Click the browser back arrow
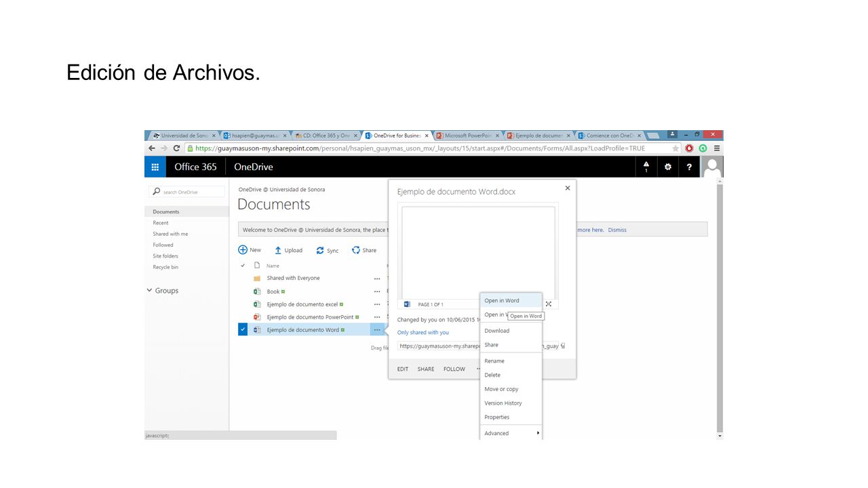 [x=152, y=148]
